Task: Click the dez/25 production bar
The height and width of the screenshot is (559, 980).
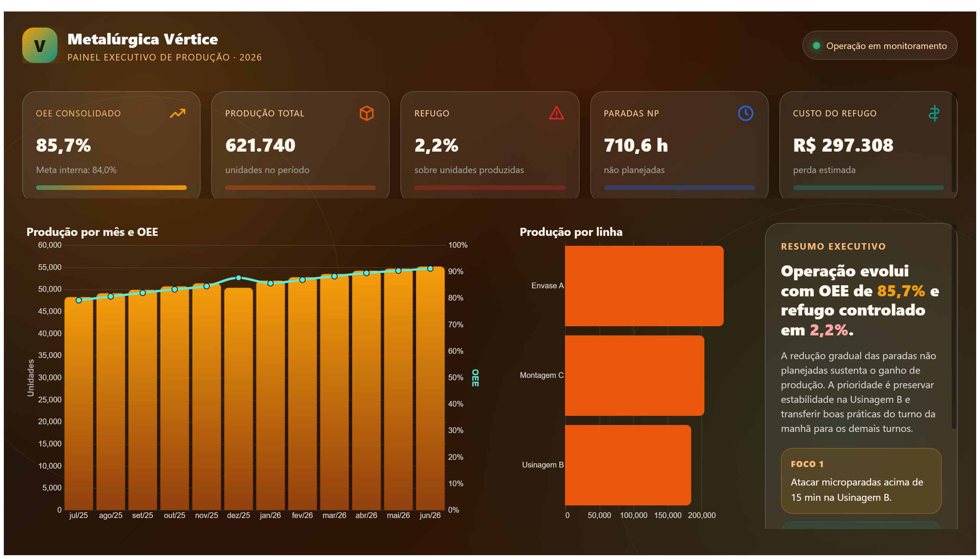Action: coord(238,399)
